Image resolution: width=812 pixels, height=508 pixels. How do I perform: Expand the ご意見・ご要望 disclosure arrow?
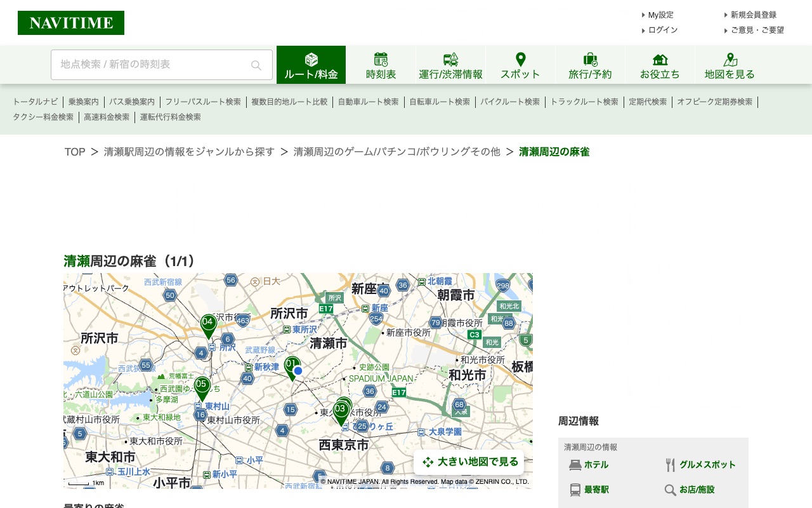click(726, 30)
